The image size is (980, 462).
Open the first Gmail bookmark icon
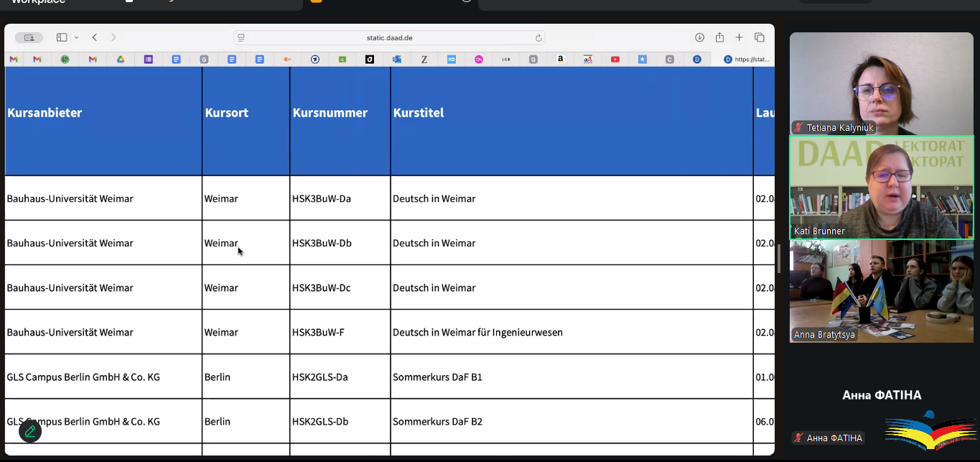[13, 60]
